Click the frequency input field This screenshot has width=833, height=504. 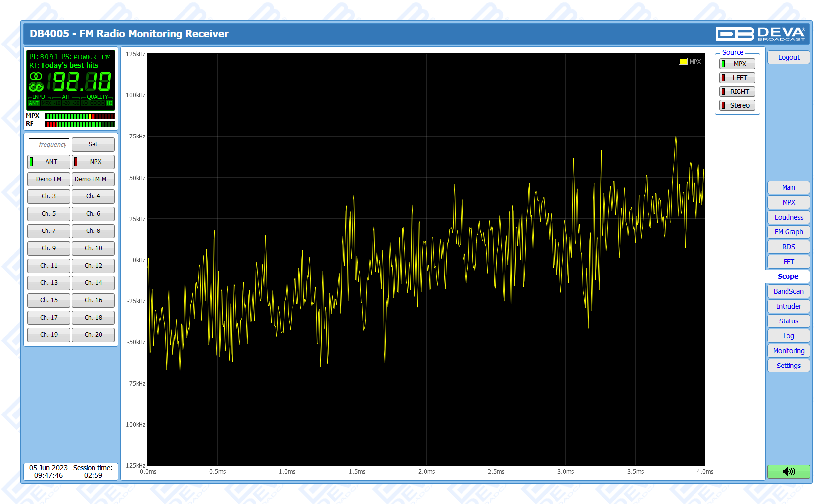[x=49, y=144]
